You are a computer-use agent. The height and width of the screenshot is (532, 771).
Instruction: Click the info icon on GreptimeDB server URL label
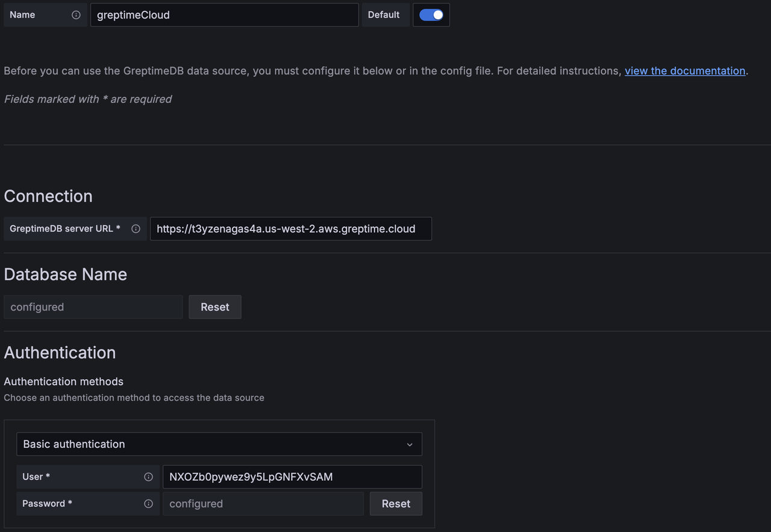coord(136,229)
